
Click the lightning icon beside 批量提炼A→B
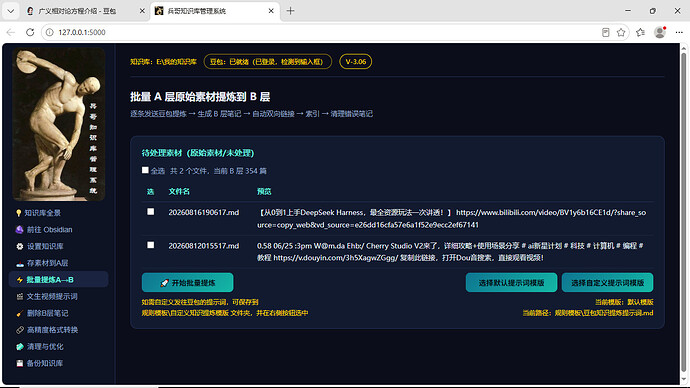click(19, 280)
